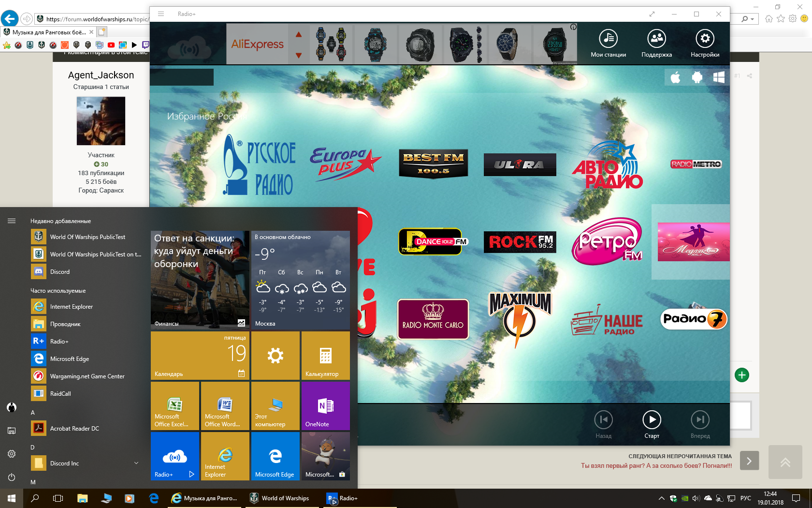This screenshot has width=812, height=508.
Task: Open the Мои станции section
Action: 608,44
